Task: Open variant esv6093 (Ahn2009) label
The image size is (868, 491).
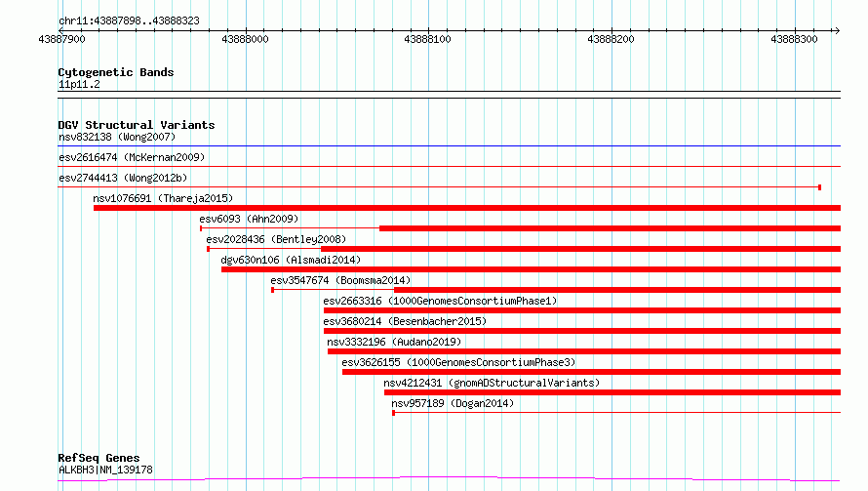Action: point(249,219)
